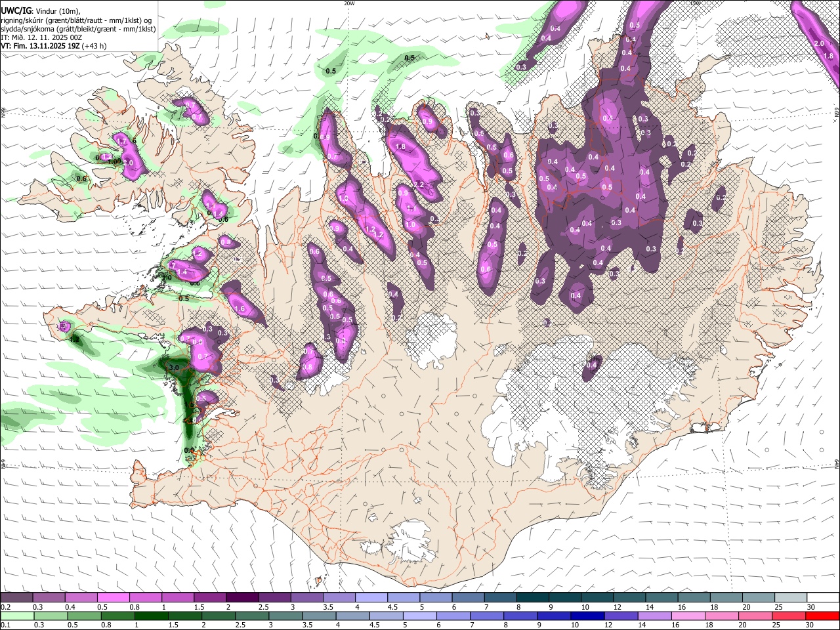This screenshot has height=630, width=840.
Task: Click the snow scale swatch between 4 and 4.5
Action: 371,597
